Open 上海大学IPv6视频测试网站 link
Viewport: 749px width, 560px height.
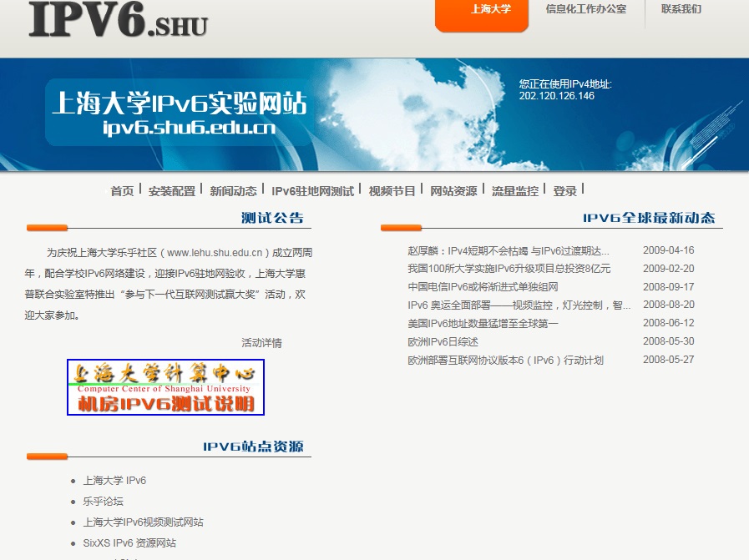tap(144, 522)
